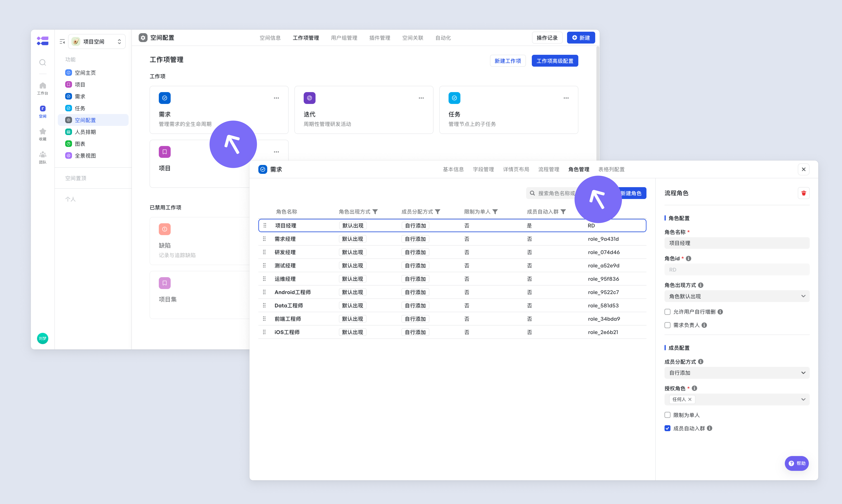Open 空间主页 in the sidebar
This screenshot has width=842, height=504.
tap(93, 73)
